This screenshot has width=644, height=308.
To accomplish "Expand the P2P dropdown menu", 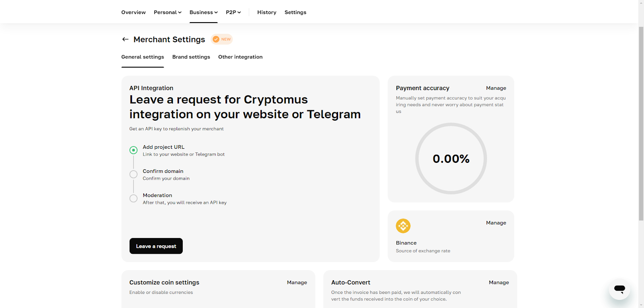I will pos(233,12).
